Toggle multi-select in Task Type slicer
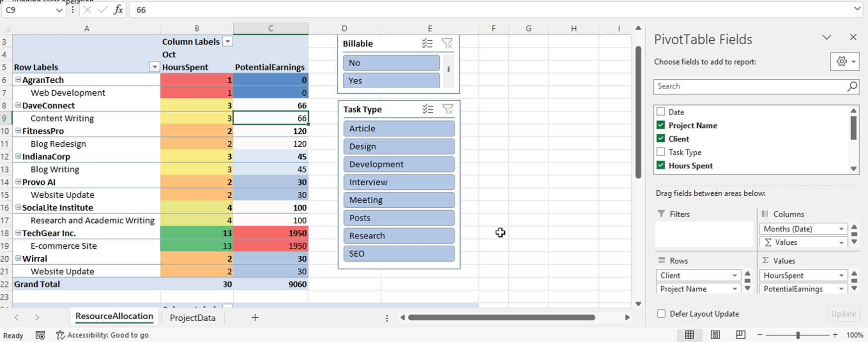Screen dimensions: 868x342 428,110
